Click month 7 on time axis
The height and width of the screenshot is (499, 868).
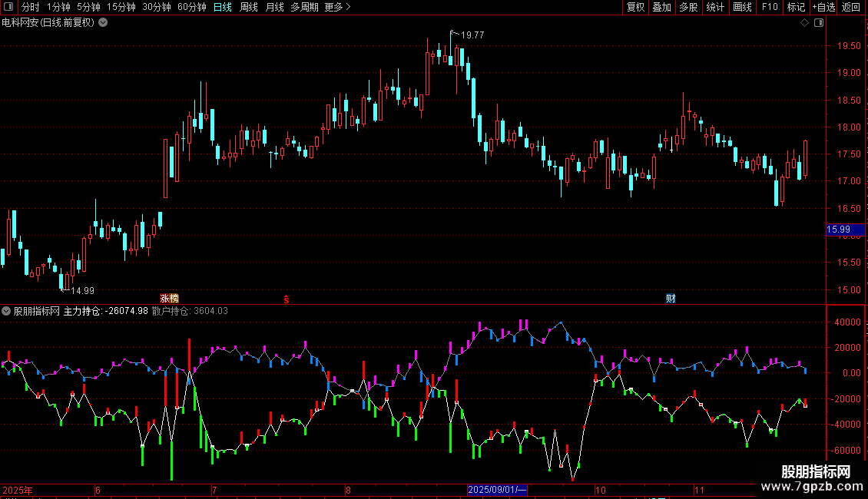214,490
